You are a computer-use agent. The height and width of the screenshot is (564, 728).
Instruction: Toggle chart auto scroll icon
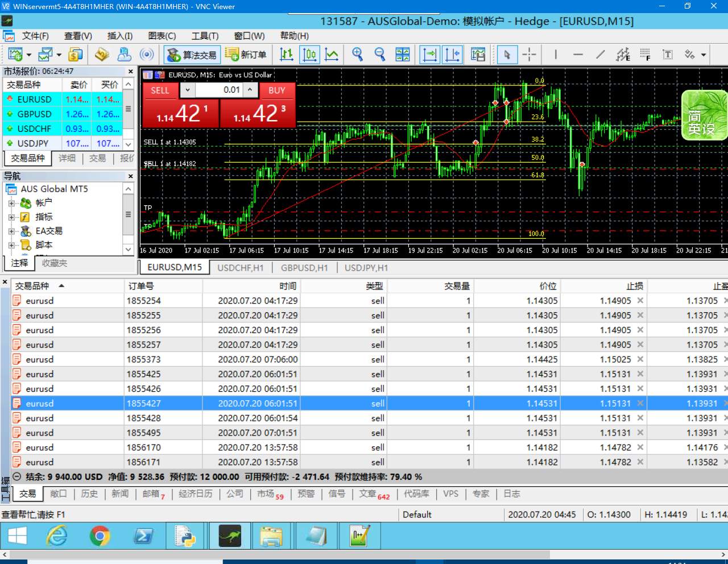(430, 55)
